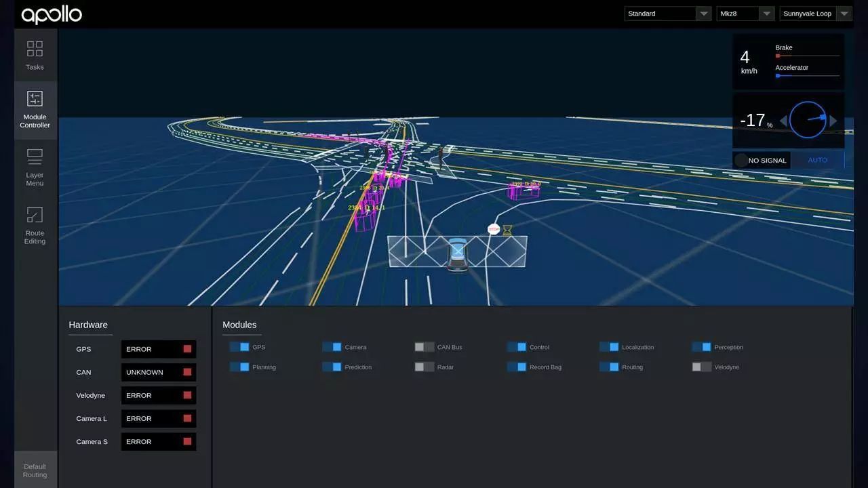The height and width of the screenshot is (488, 868).
Task: Expand the Standard mode dropdown
Action: pos(667,14)
